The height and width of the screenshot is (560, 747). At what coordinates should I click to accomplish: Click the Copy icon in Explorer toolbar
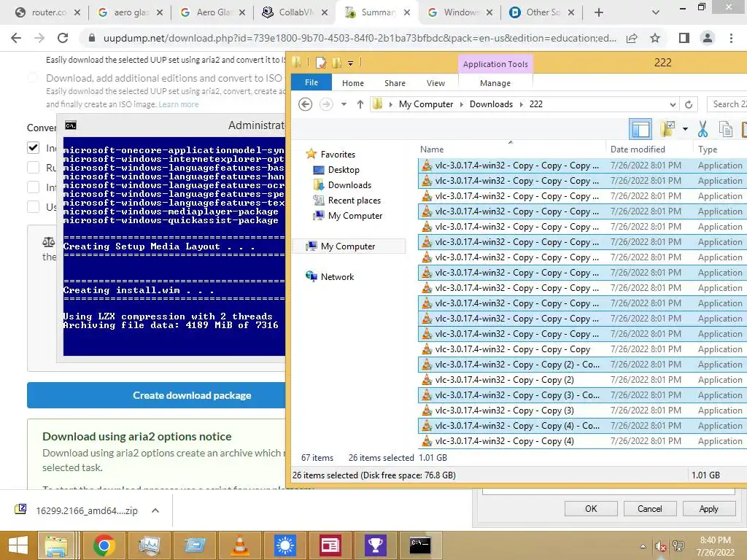tap(726, 129)
